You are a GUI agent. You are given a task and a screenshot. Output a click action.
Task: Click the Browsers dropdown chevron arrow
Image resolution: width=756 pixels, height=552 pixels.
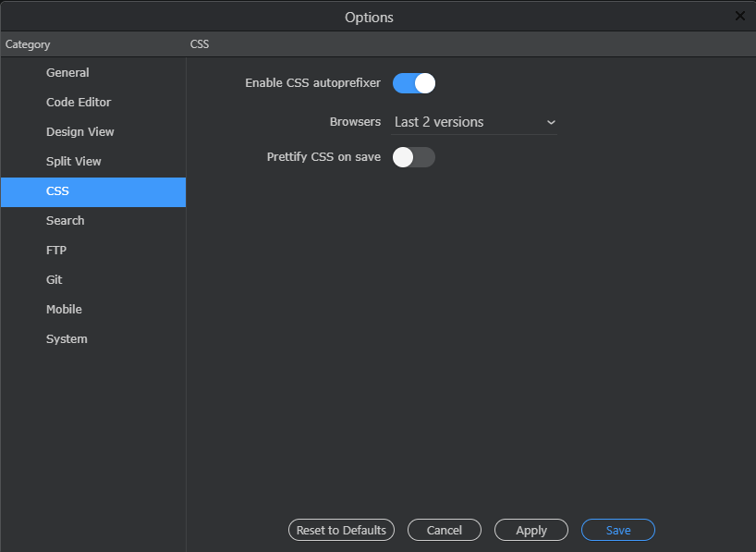click(x=551, y=123)
